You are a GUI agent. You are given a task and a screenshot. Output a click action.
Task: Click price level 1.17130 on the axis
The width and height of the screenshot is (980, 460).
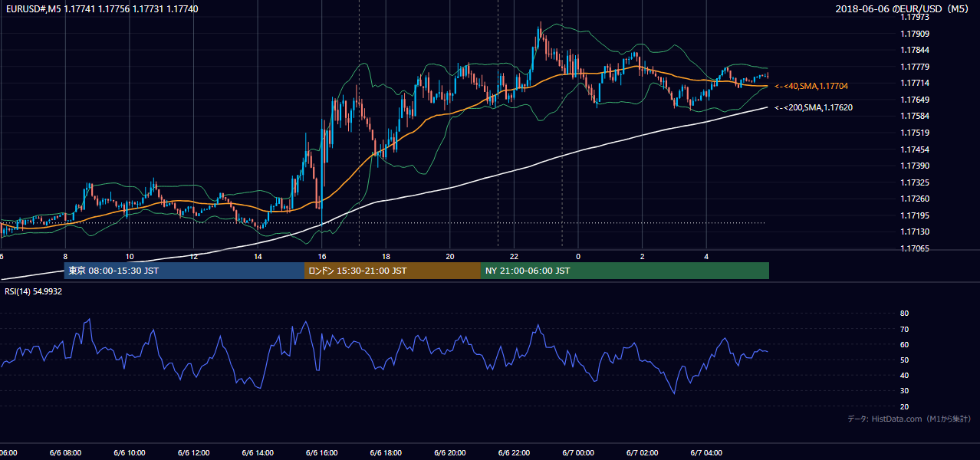[914, 232]
